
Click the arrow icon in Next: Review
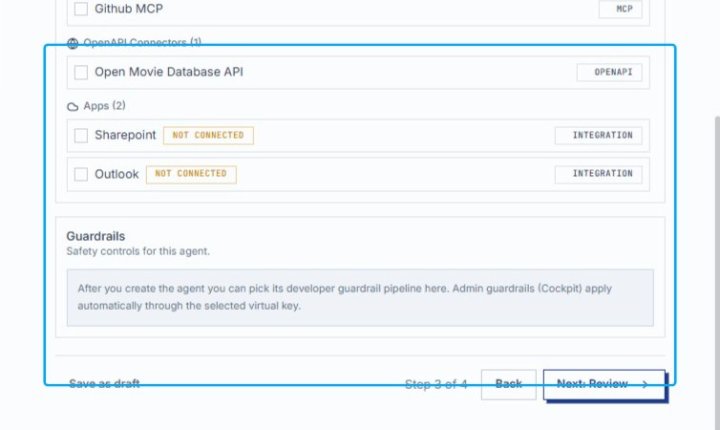pos(645,384)
